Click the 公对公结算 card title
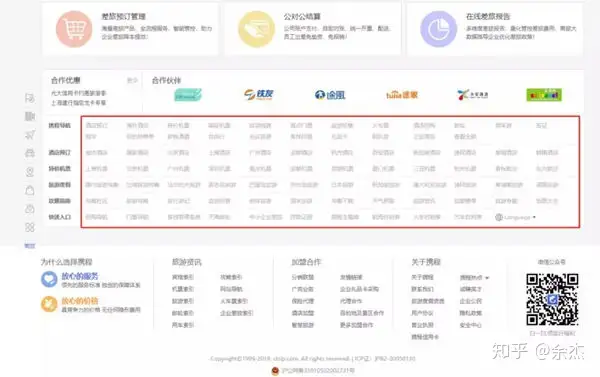Screen dimensions: 600x377 tap(302, 16)
